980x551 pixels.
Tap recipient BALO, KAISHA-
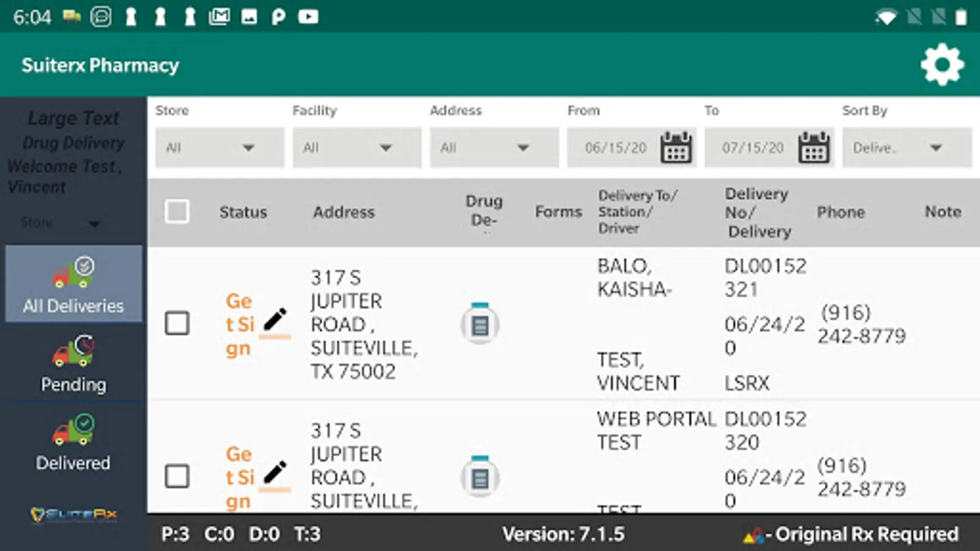coord(635,277)
